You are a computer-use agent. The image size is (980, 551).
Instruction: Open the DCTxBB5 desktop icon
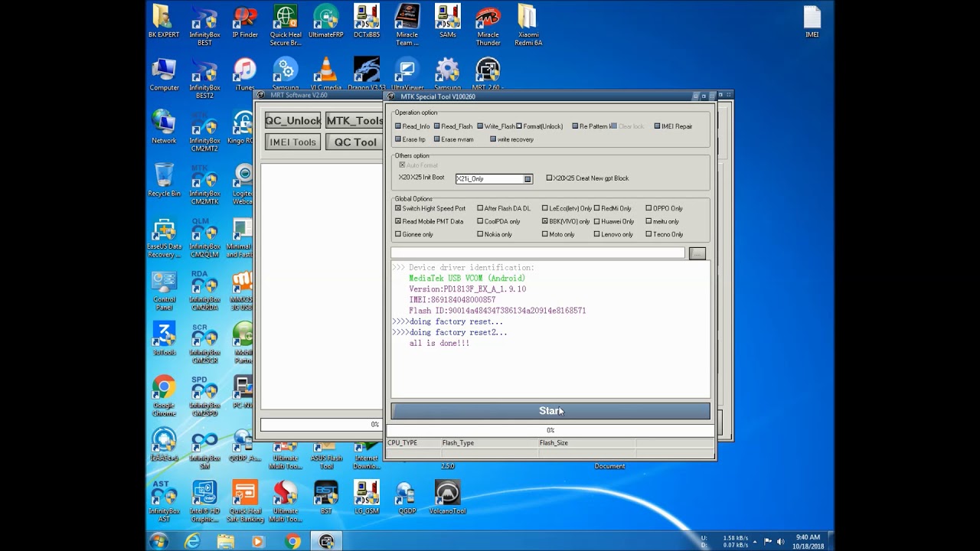tap(367, 21)
